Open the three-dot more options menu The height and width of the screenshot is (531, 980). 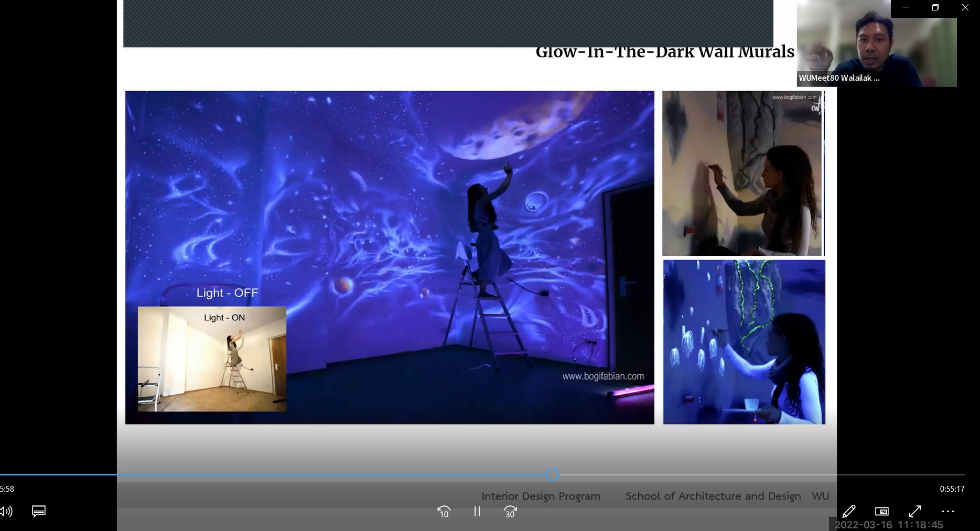[948, 512]
